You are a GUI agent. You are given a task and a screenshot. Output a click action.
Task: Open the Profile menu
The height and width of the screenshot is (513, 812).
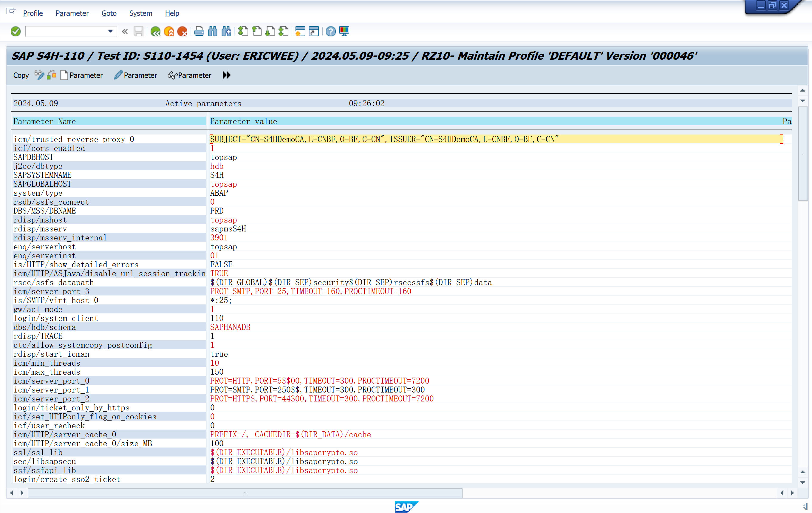pos(33,13)
